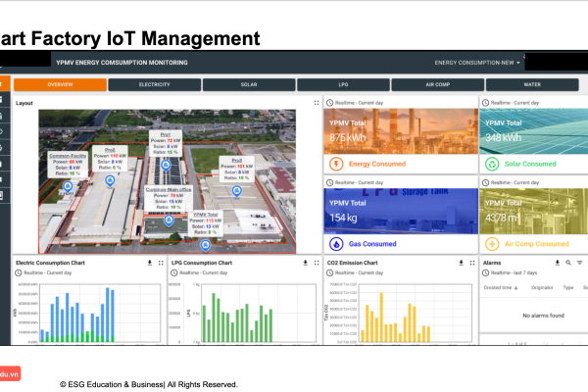Viewport: 588px width, 392px height.
Task: Download the LPG Consumption Chart data
Action: click(305, 263)
